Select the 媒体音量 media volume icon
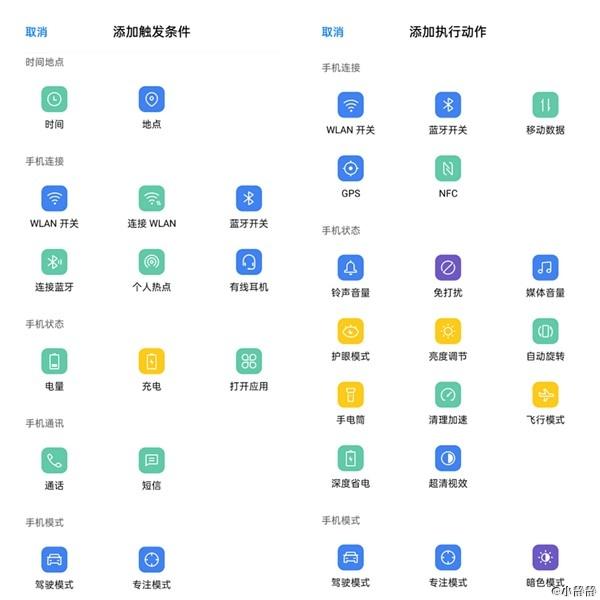This screenshot has height=600, width=600. pyautogui.click(x=546, y=268)
